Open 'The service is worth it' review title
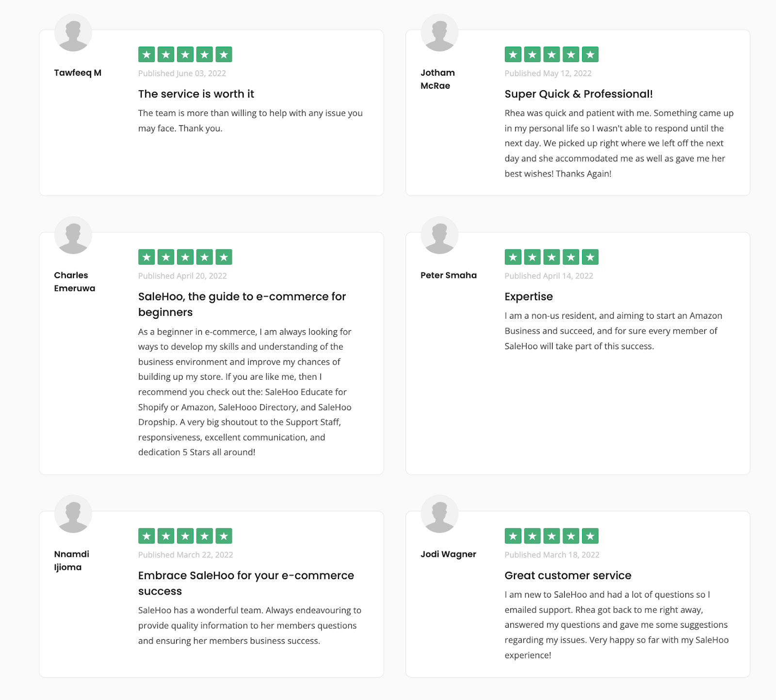 tap(196, 94)
